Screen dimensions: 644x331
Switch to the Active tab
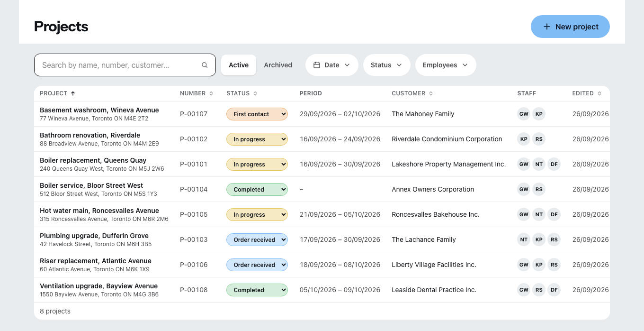coord(239,65)
